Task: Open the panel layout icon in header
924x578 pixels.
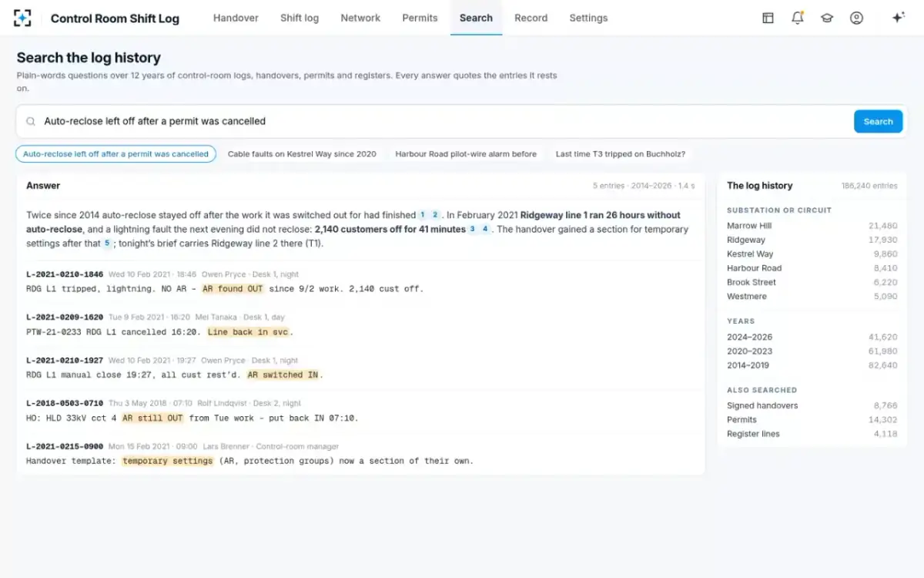Action: 768,18
